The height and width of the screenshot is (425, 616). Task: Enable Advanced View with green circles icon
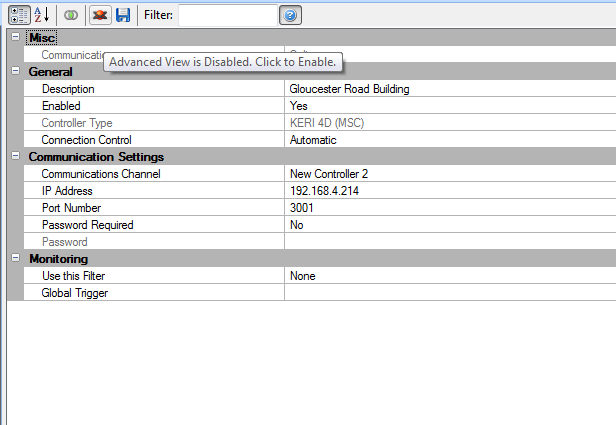[x=70, y=15]
